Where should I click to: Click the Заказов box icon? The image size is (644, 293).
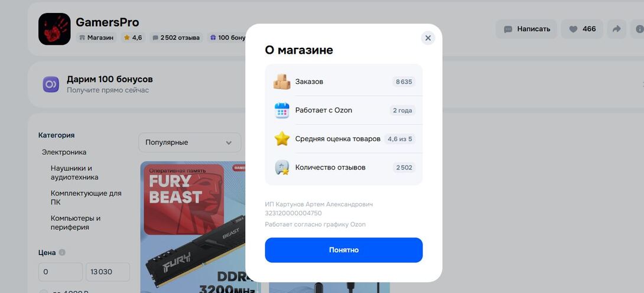point(282,82)
